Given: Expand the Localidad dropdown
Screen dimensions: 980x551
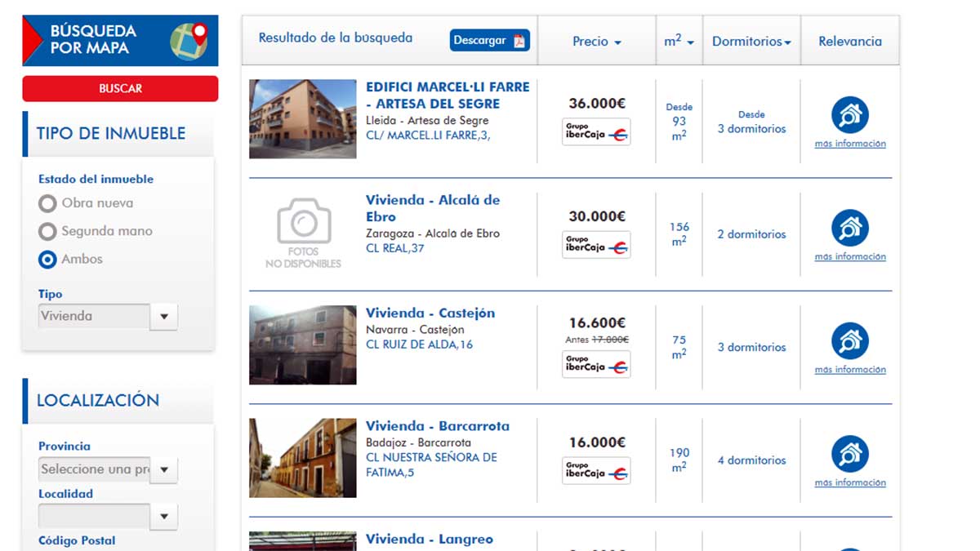Looking at the screenshot, I should pos(163,516).
